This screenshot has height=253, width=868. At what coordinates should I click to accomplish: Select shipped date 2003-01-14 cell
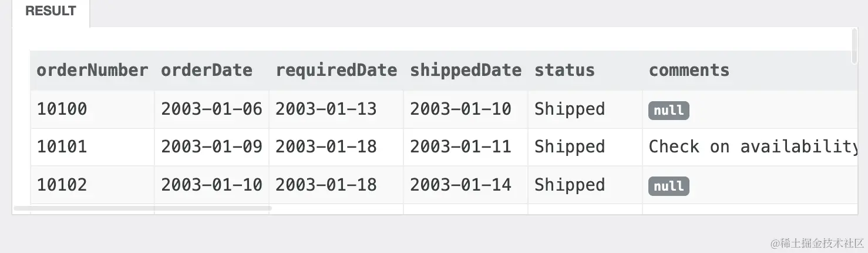pos(466,185)
